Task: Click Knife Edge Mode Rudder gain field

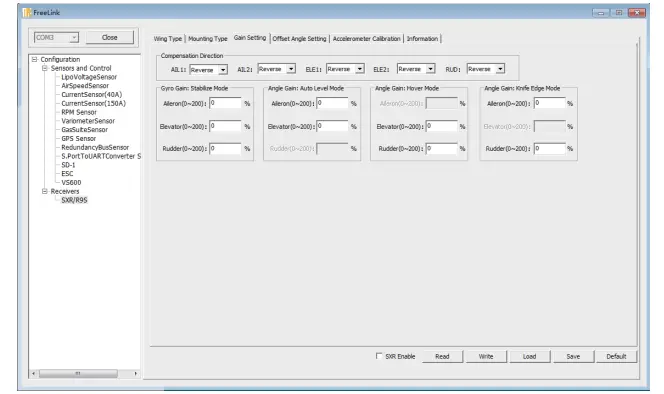Action: coord(550,149)
